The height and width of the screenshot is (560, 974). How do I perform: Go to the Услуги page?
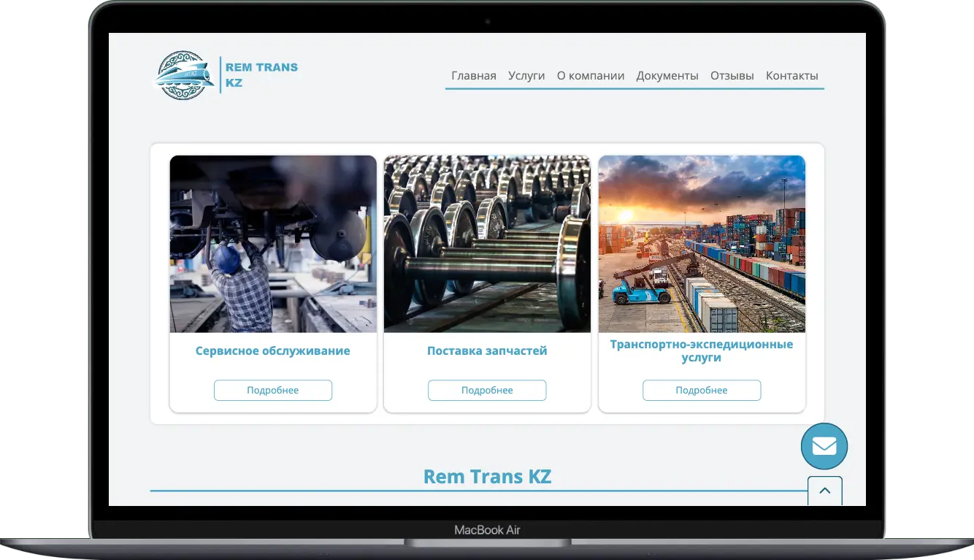click(526, 76)
